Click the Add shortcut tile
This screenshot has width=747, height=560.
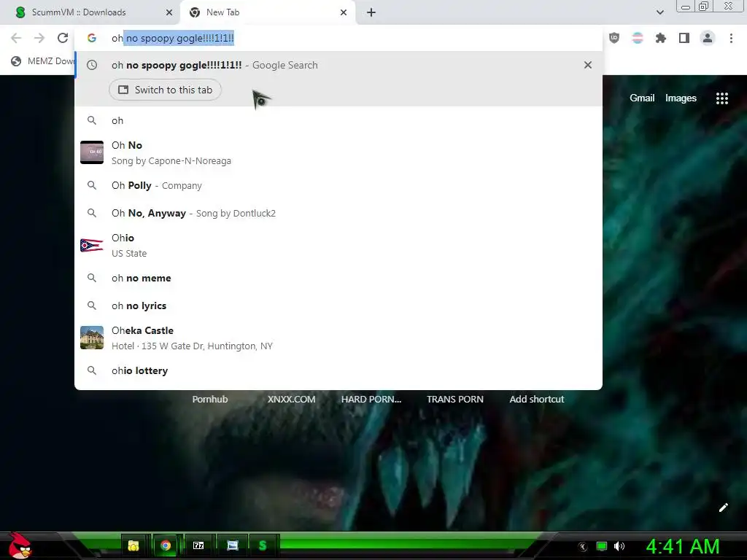(x=536, y=399)
